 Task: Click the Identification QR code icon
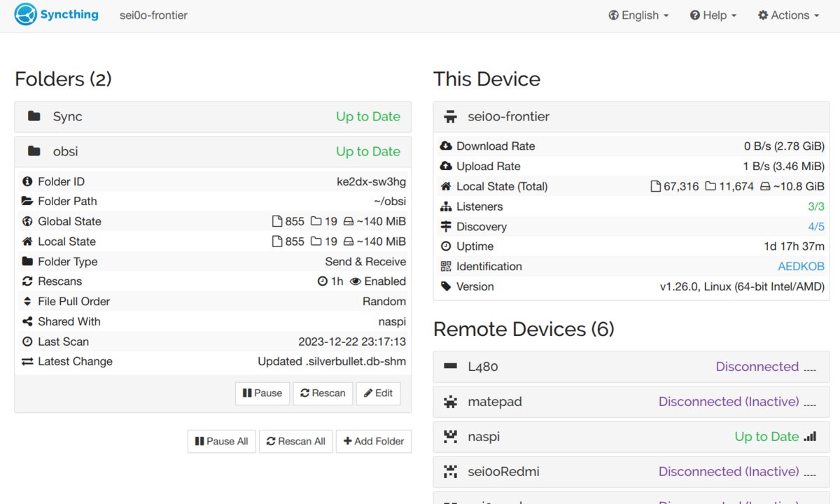(446, 267)
